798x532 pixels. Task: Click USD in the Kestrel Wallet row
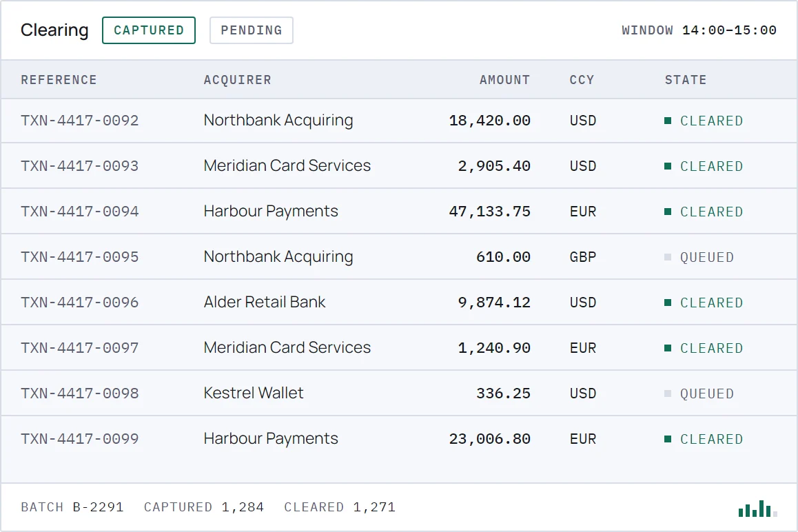[x=583, y=393]
